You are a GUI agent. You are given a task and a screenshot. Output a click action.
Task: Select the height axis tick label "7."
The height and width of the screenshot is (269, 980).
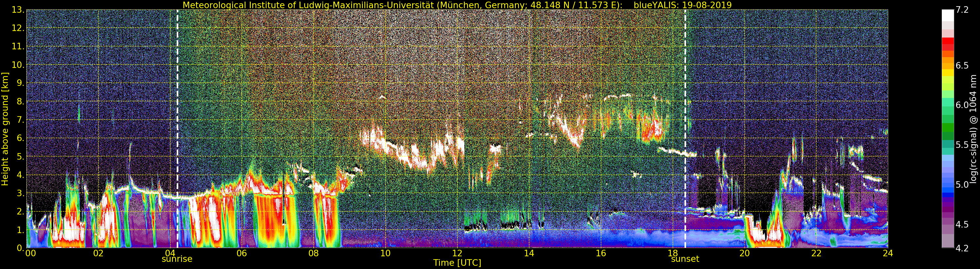[x=20, y=120]
